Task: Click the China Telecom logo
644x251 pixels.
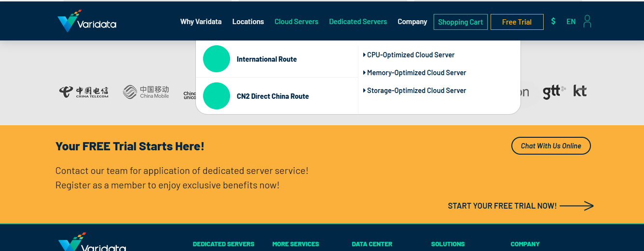Action: pyautogui.click(x=84, y=92)
